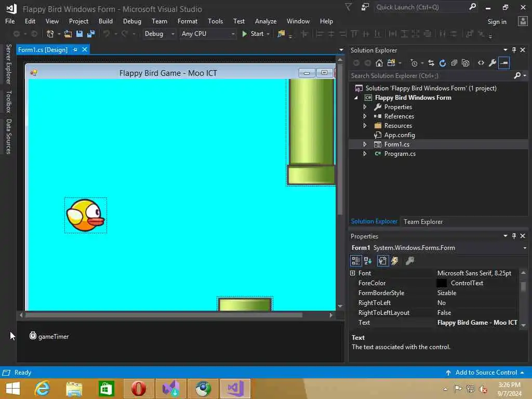This screenshot has height=399, width=532.
Task: Click the Start debugging play button
Action: (x=244, y=34)
